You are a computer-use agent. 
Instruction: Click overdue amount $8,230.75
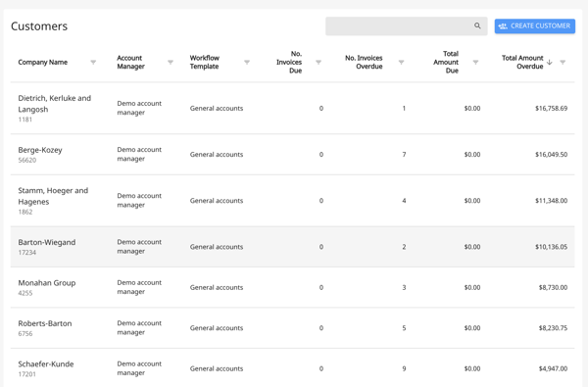[x=553, y=328]
